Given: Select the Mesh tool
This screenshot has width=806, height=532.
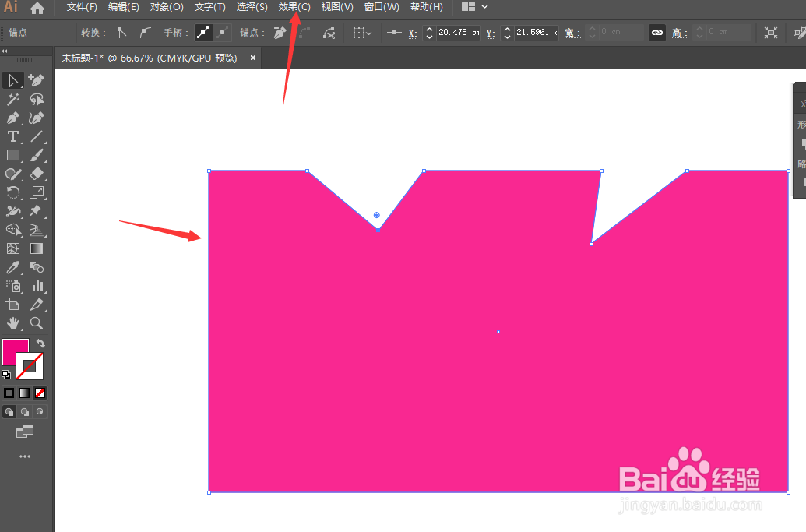Looking at the screenshot, I should [x=13, y=248].
